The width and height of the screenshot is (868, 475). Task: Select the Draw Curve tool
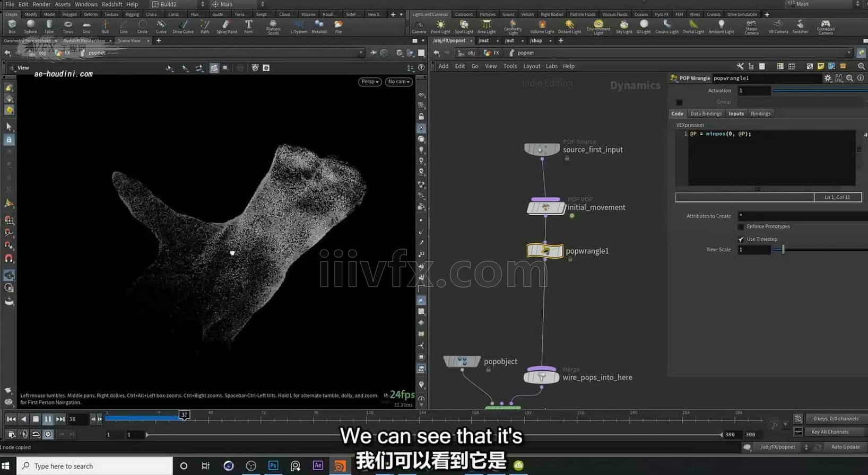coord(183,27)
